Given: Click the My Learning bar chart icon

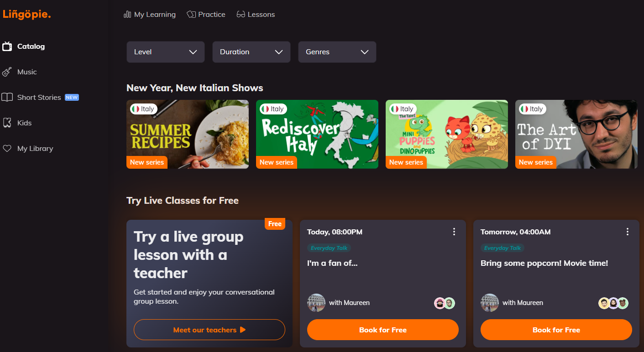Looking at the screenshot, I should [x=127, y=15].
